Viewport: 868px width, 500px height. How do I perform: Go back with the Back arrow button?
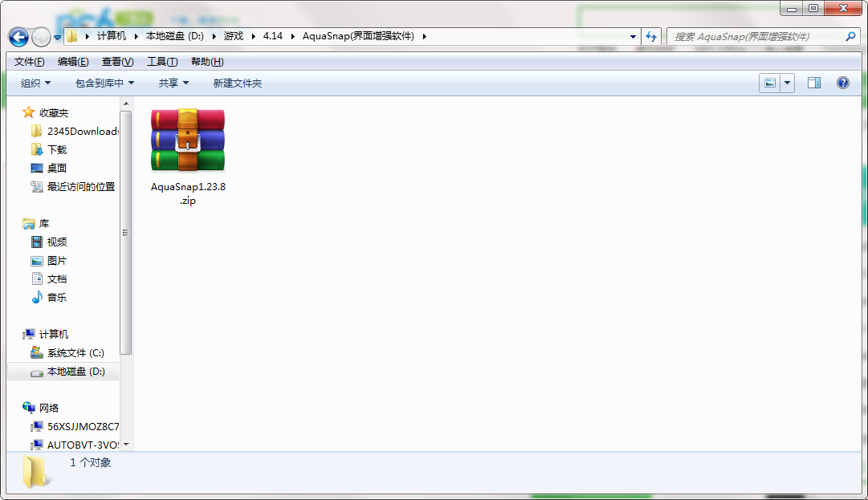tap(18, 37)
